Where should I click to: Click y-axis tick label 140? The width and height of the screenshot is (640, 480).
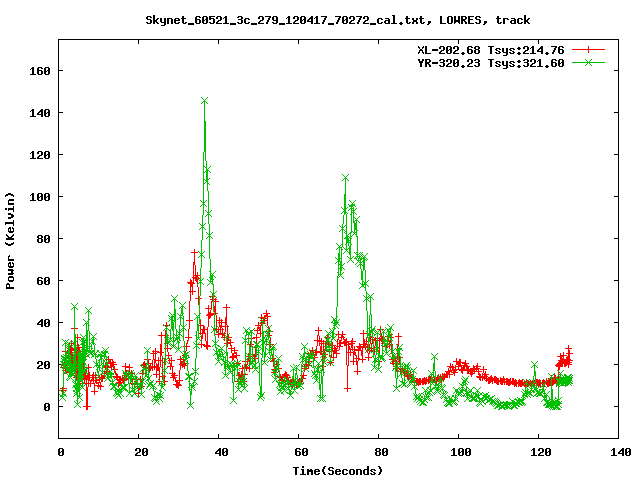pos(40,113)
